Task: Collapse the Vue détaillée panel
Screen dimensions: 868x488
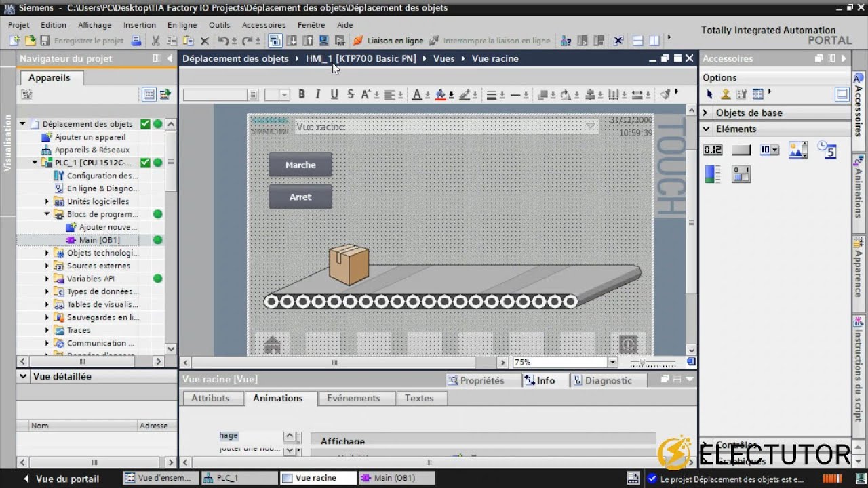Action: pyautogui.click(x=24, y=376)
